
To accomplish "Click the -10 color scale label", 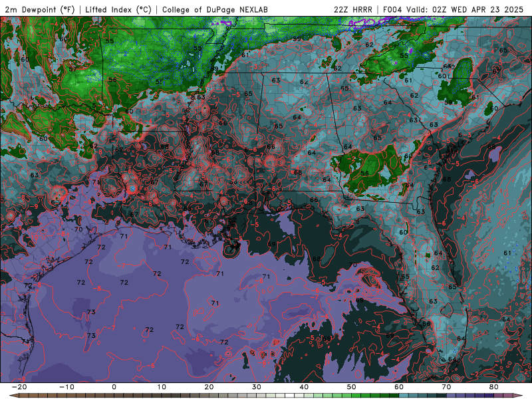I will 66,387.
